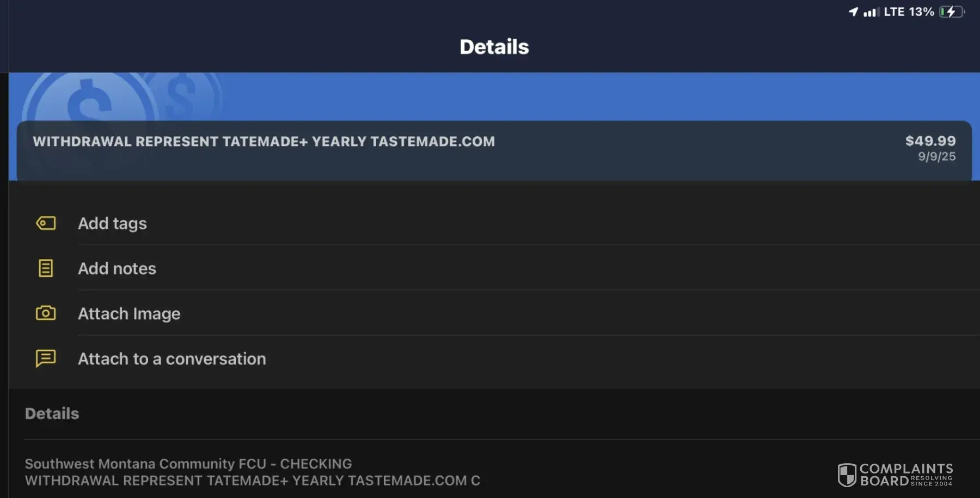Select Attach Image
The width and height of the screenshot is (980, 498).
(129, 314)
